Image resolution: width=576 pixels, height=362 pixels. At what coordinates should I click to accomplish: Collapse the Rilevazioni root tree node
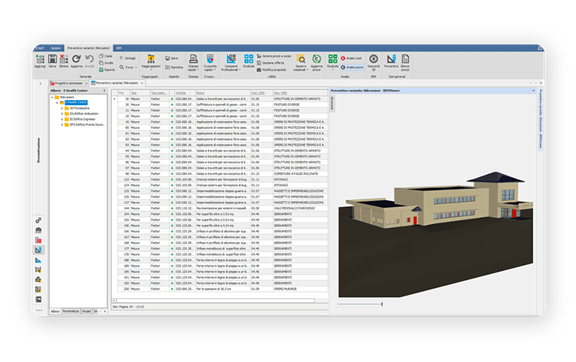click(52, 97)
